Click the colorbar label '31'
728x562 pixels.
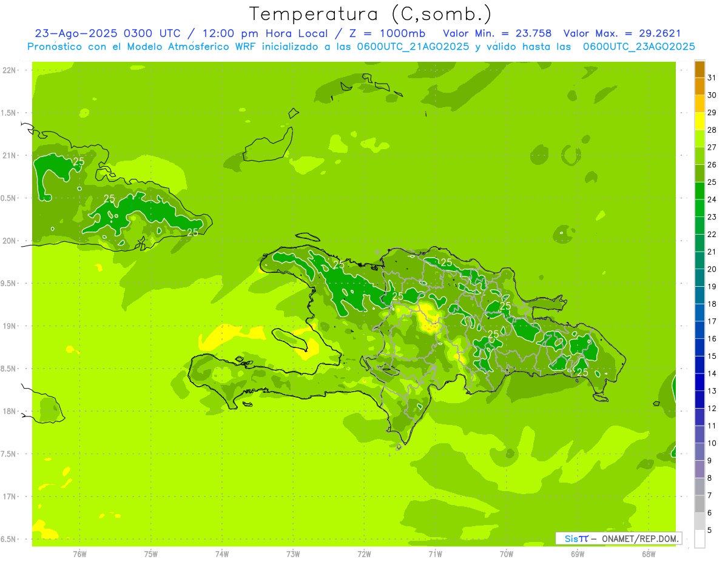[x=712, y=78]
